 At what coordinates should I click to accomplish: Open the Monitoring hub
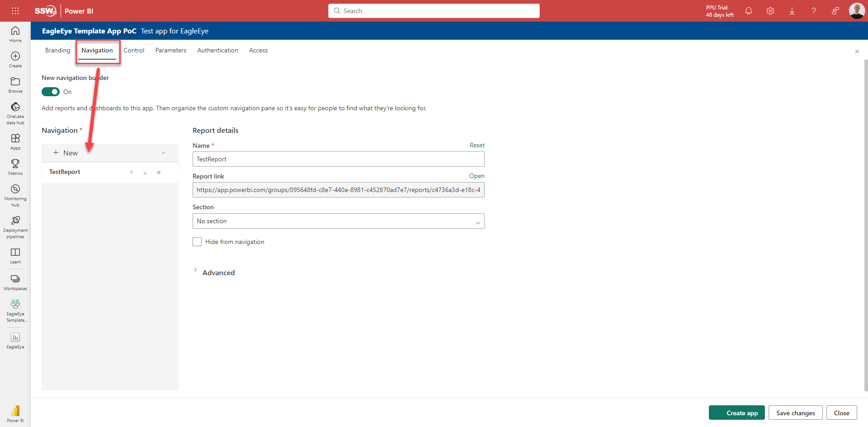point(15,195)
